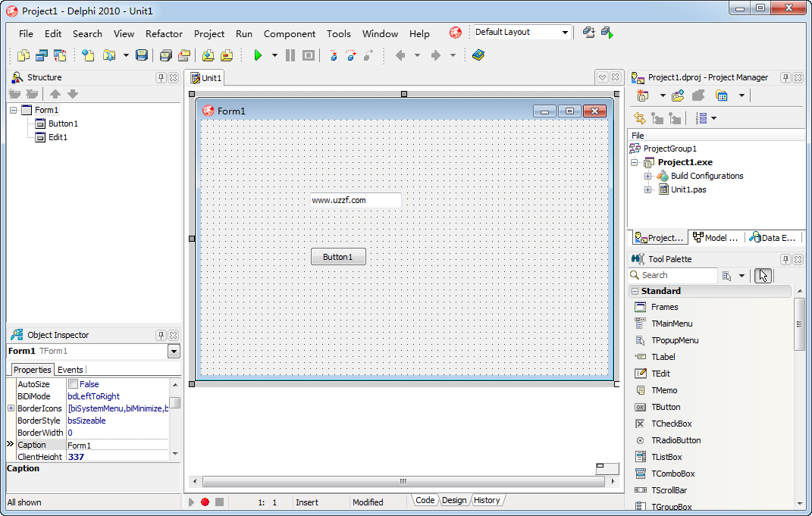The width and height of the screenshot is (812, 516).
Task: Open the Run button dropdown arrow
Action: [x=274, y=55]
